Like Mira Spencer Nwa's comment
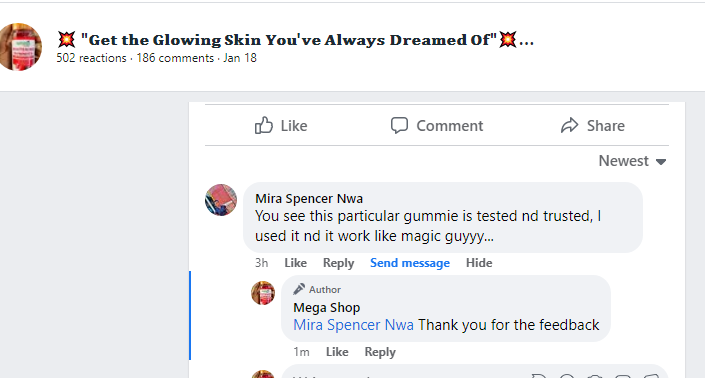Screen dimensions: 705x378 (295, 263)
